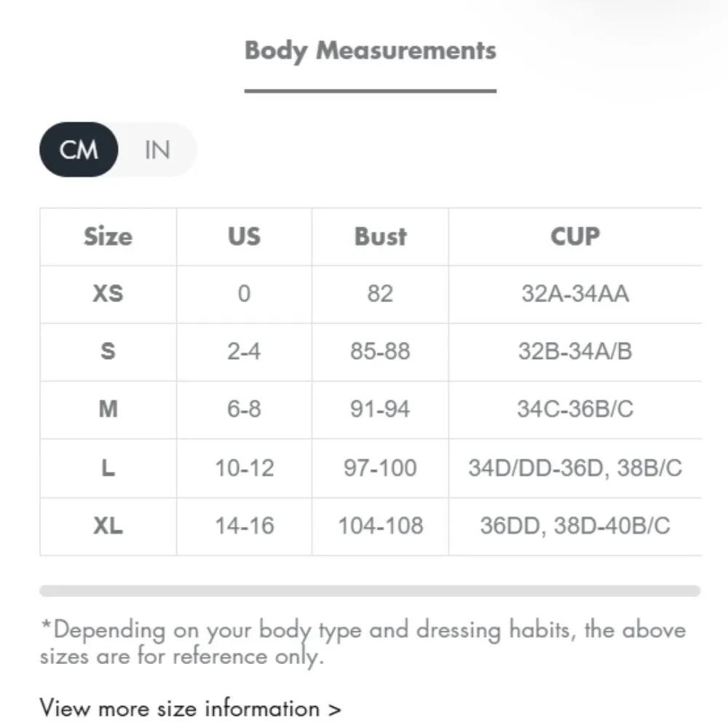The width and height of the screenshot is (728, 728).
Task: Switch units to IN
Action: coord(157,150)
